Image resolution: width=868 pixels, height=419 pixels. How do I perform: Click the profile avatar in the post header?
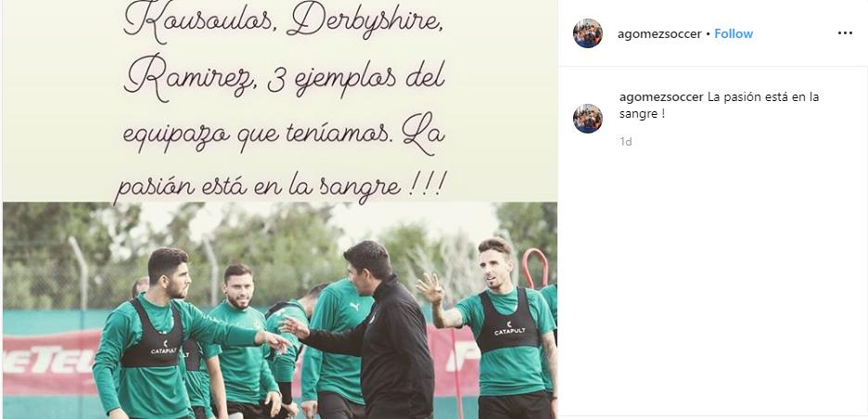click(588, 33)
